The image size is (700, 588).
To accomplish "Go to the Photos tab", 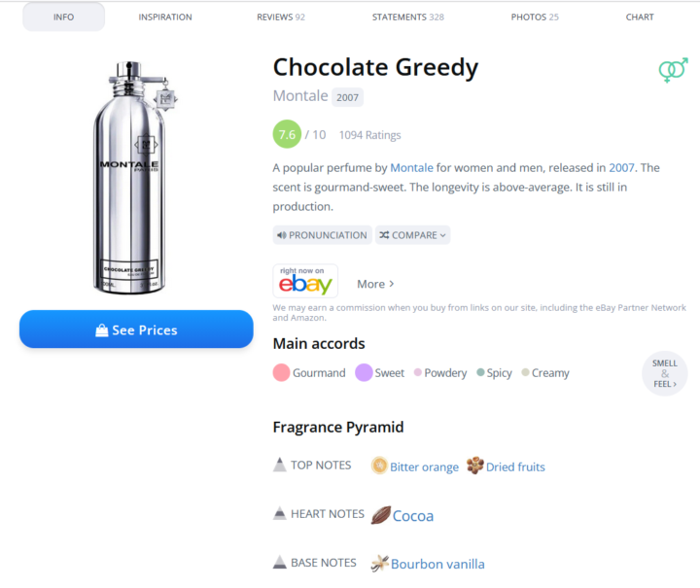I will point(535,17).
